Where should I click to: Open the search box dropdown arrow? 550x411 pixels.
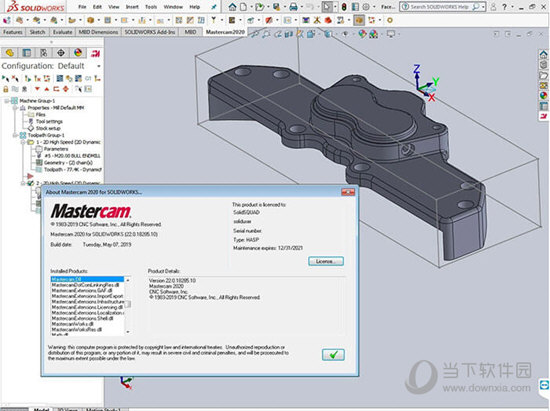483,7
